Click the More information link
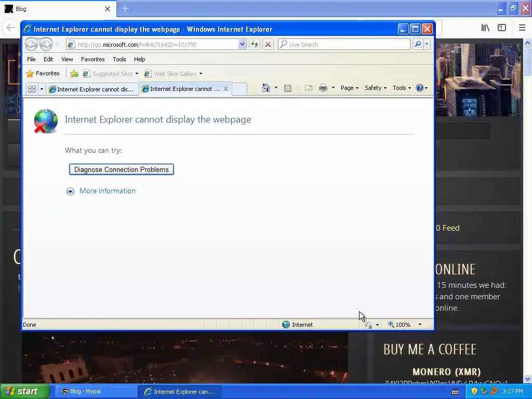This screenshot has height=399, width=532. [107, 191]
